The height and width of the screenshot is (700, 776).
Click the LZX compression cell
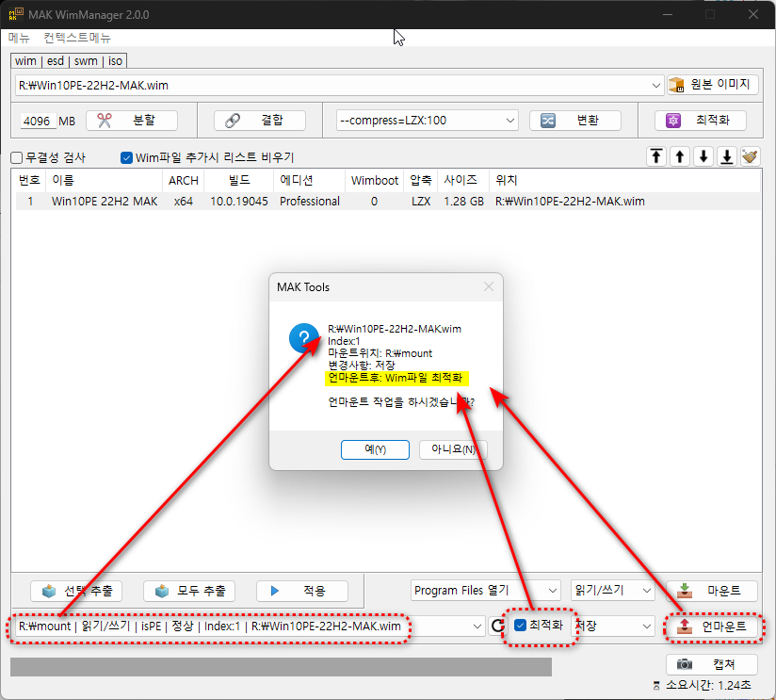tap(421, 202)
